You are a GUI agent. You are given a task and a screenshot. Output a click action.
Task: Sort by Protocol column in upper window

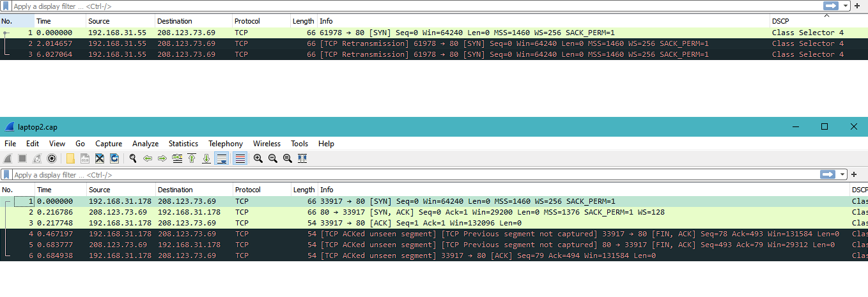260,21
